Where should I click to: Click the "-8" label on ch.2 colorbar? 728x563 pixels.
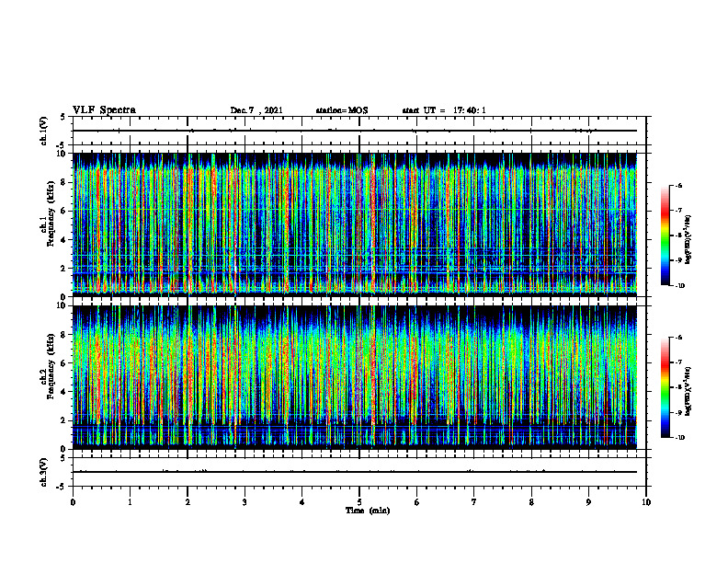[678, 387]
